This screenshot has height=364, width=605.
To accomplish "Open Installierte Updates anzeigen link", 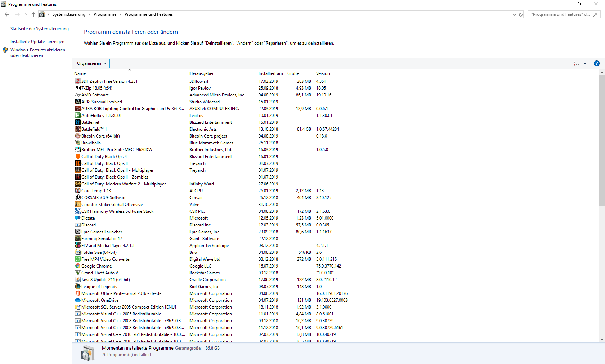I will [37, 42].
